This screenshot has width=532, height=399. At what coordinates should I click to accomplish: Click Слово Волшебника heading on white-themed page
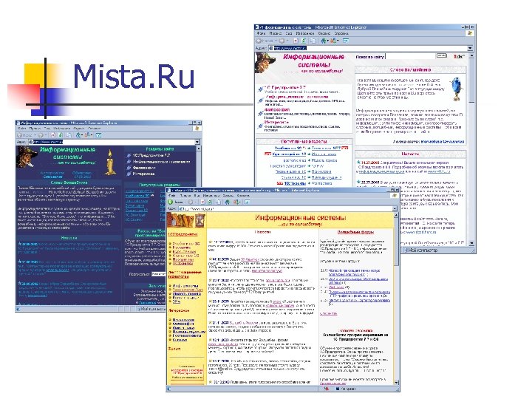click(411, 69)
